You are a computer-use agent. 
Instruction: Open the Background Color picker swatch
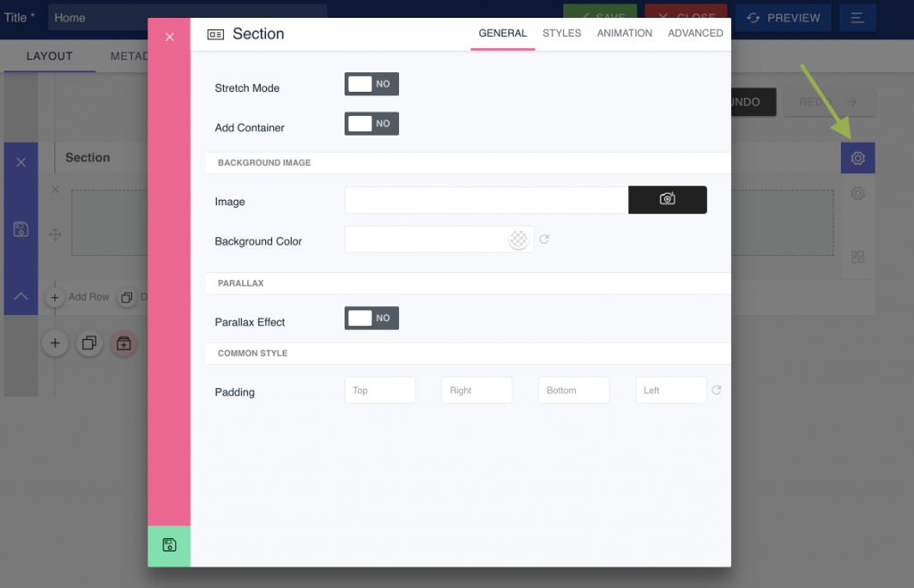[518, 238]
